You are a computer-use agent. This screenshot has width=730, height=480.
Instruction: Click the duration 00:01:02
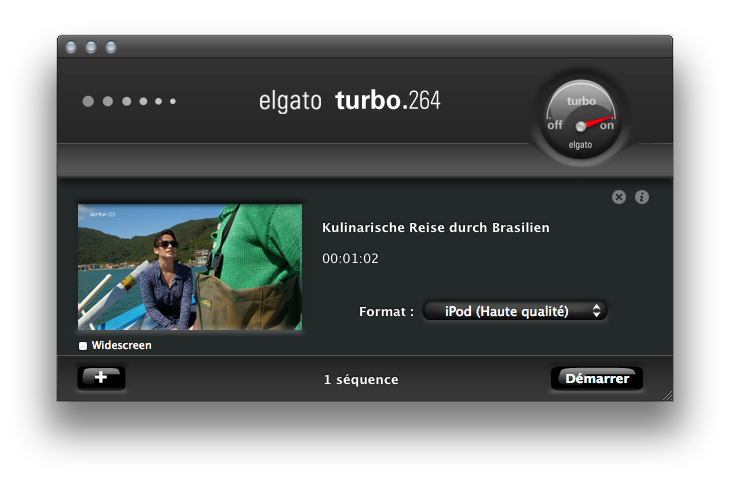pos(350,258)
